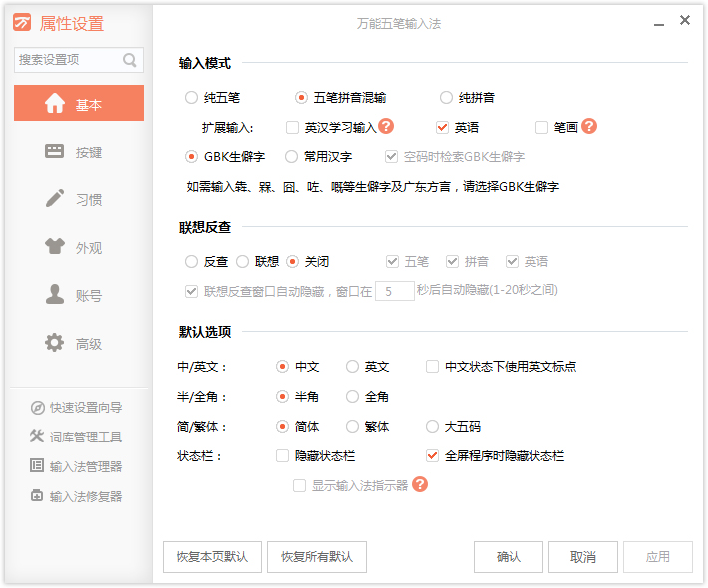Click the search magnifier icon

coord(130,60)
